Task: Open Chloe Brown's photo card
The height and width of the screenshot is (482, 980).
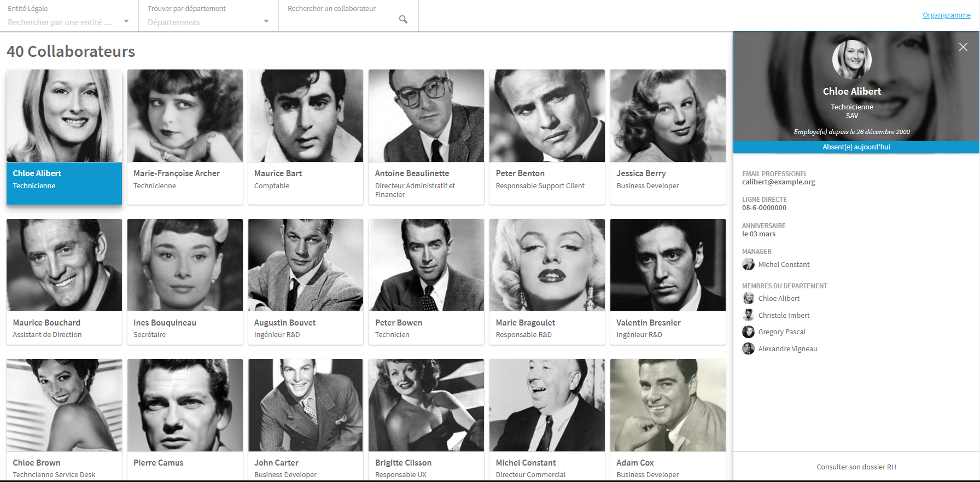Action: point(64,420)
